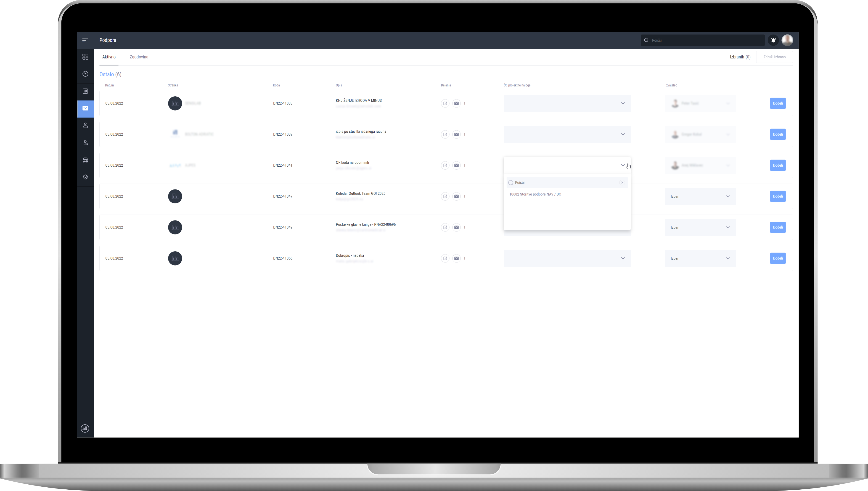Screen dimensions: 868x491
Task: Open the dashboard grid icon in sidebar
Action: click(x=85, y=57)
